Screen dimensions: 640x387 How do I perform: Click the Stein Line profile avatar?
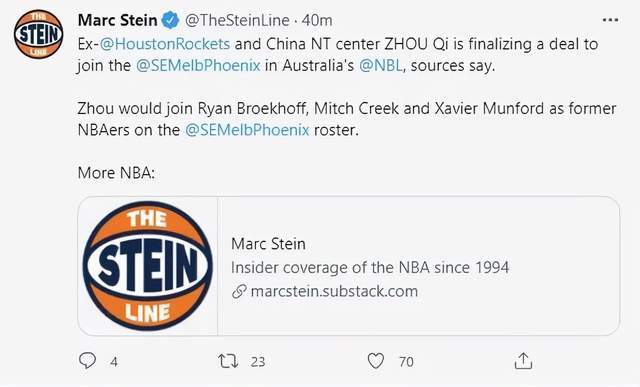tap(38, 34)
